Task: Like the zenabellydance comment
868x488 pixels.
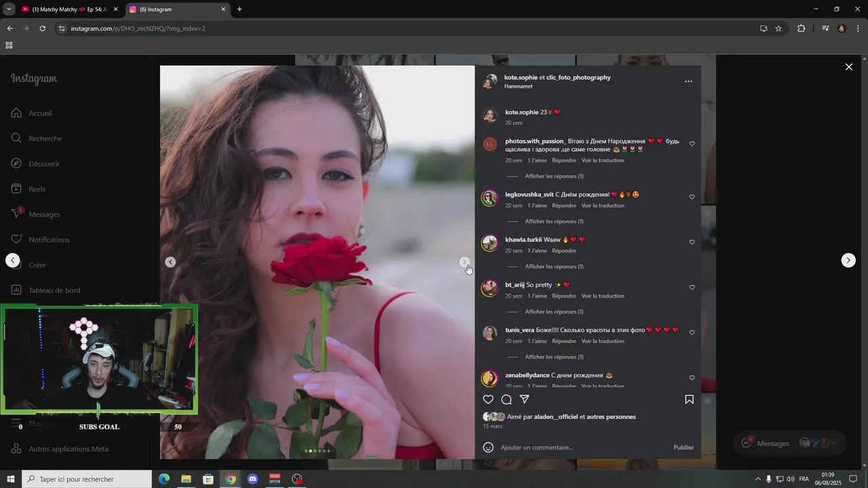Action: [x=692, y=378]
